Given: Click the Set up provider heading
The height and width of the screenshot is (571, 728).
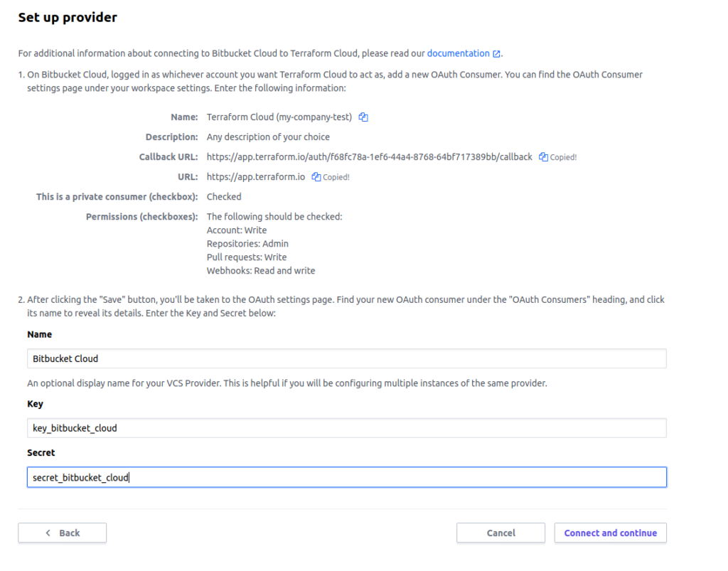Looking at the screenshot, I should (68, 18).
